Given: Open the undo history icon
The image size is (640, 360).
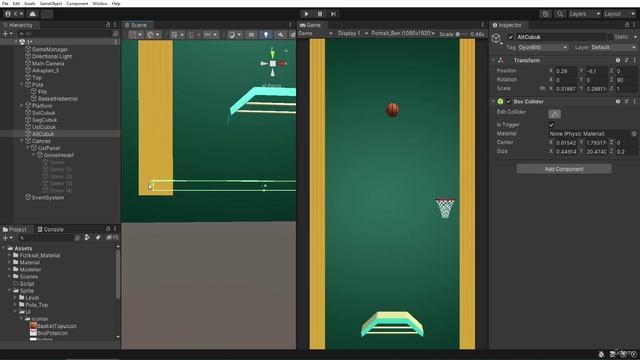Looking at the screenshot, I should [545, 14].
